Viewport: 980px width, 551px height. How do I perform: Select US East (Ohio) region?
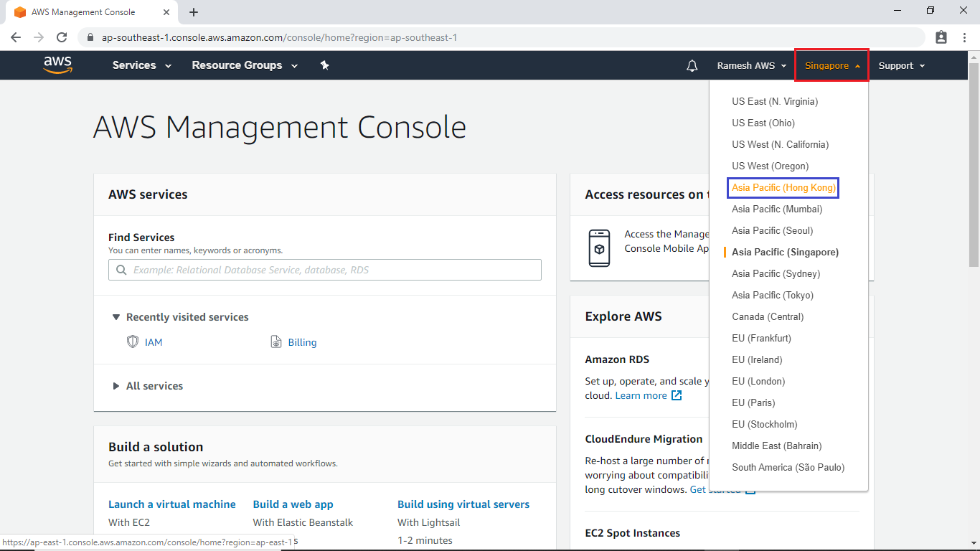pyautogui.click(x=763, y=123)
